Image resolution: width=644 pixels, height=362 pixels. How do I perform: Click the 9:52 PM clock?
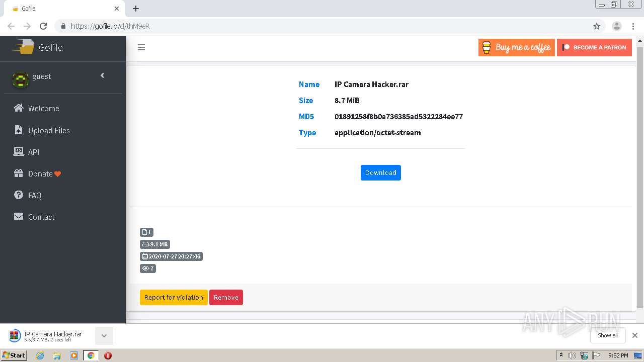[x=618, y=355]
